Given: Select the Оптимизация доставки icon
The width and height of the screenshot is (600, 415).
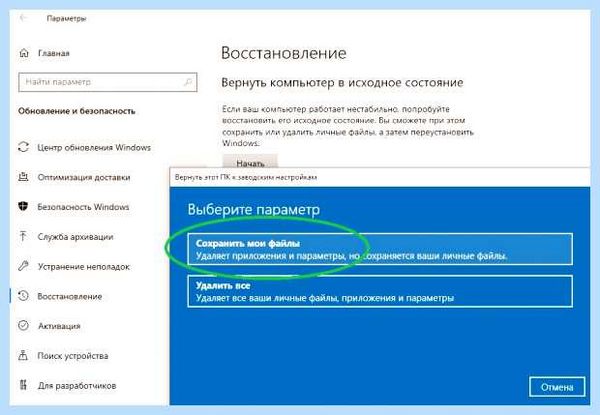Looking at the screenshot, I should (x=23, y=177).
